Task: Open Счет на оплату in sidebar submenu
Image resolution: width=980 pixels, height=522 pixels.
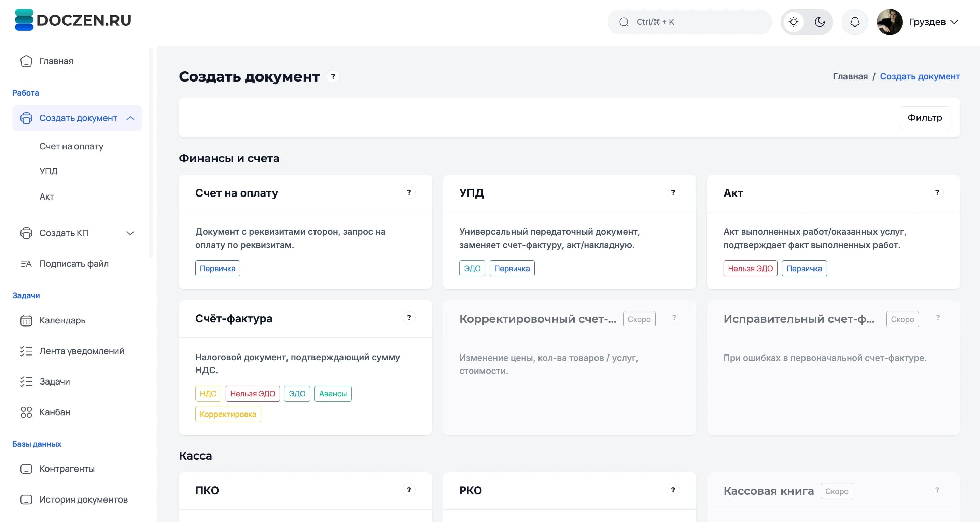Action: tap(71, 146)
